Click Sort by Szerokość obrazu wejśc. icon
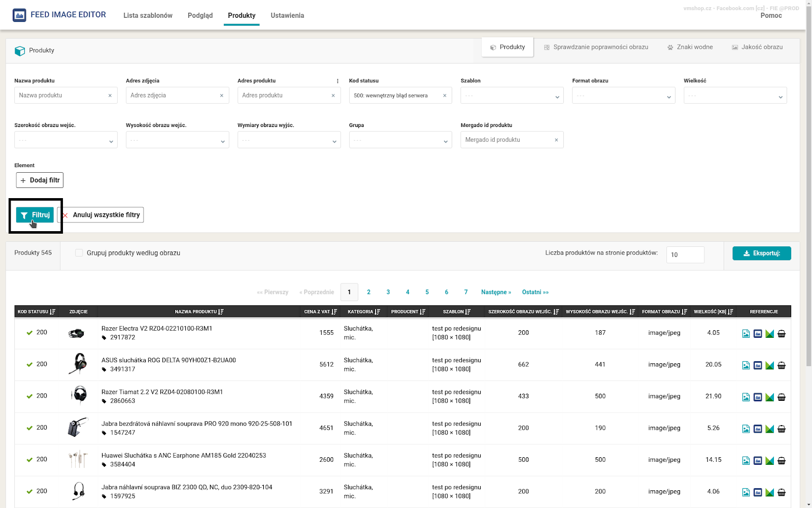Viewport: 812px width, 508px height. click(x=556, y=312)
